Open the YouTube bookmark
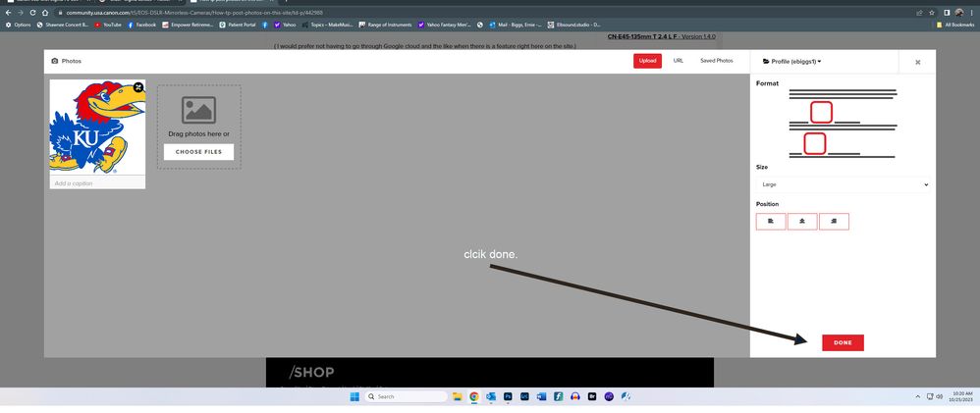980x413 pixels. tap(108, 25)
